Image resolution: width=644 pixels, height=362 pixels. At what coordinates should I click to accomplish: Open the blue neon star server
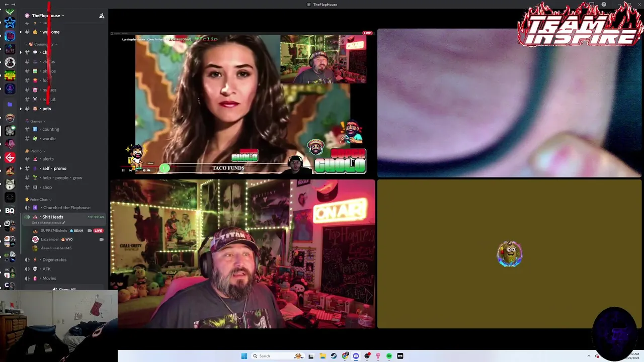(x=10, y=23)
